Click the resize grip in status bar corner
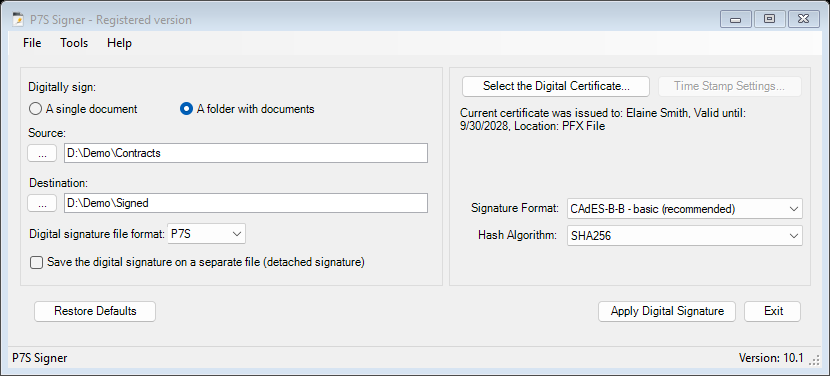This screenshot has height=376, width=830. (x=814, y=360)
